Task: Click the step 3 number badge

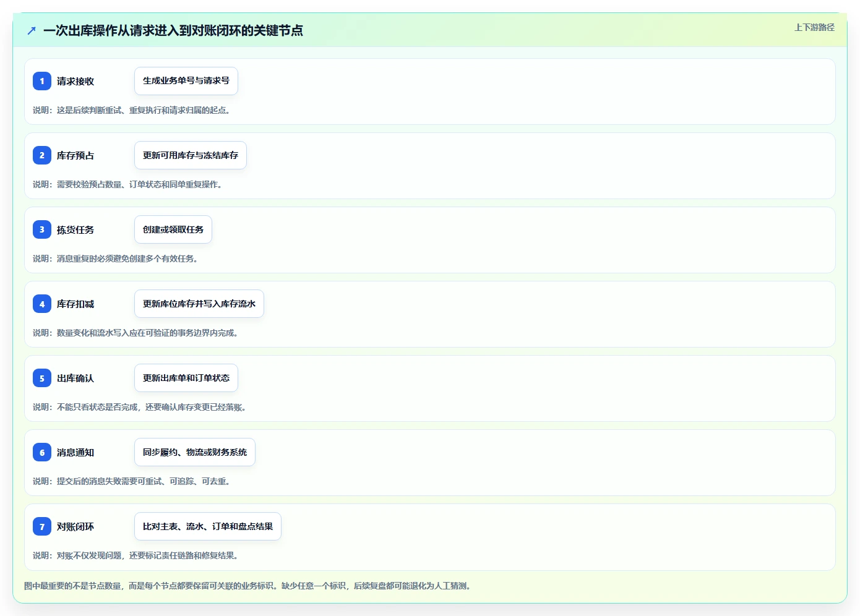Action: pos(42,229)
